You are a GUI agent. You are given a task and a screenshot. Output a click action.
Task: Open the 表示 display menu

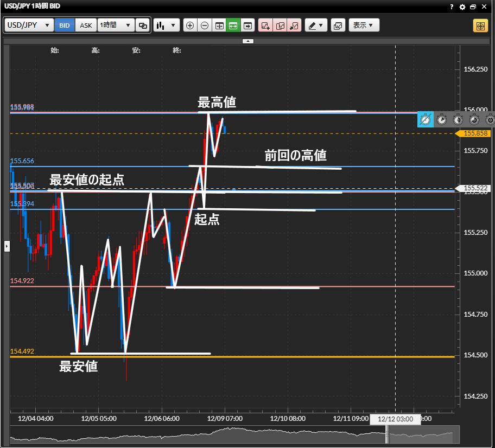[x=364, y=25]
